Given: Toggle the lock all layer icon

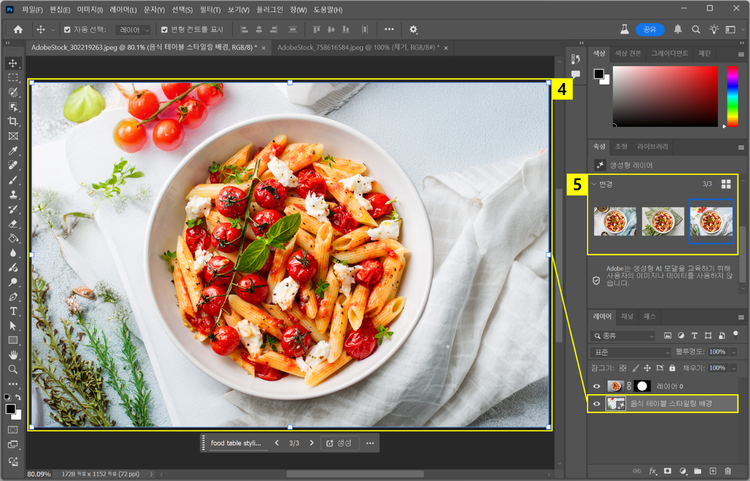Looking at the screenshot, I should point(672,368).
